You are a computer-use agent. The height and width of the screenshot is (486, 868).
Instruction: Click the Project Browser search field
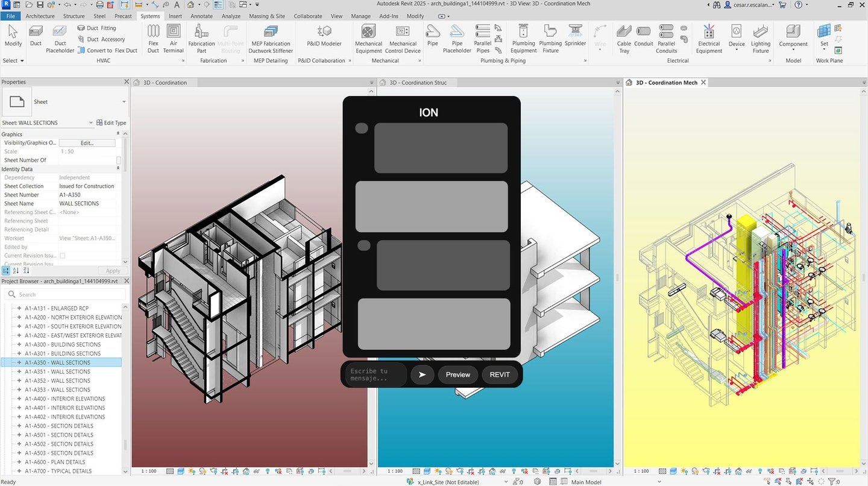pyautogui.click(x=64, y=294)
